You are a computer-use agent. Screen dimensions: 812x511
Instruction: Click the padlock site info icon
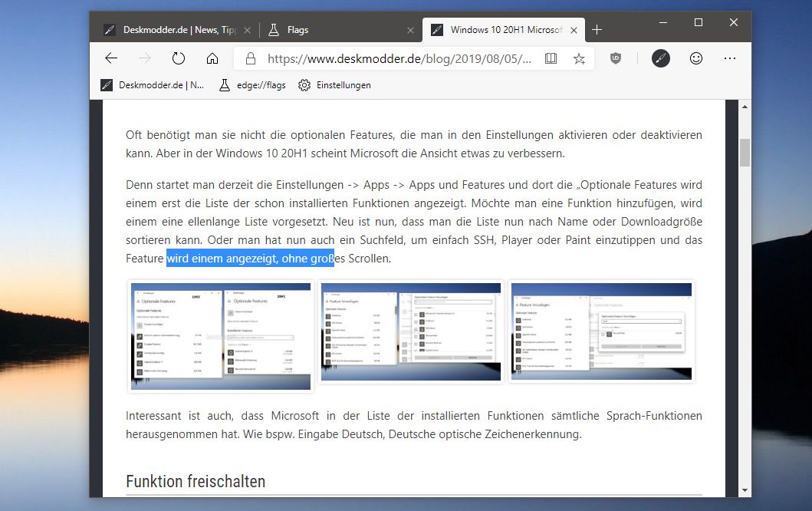(x=251, y=58)
